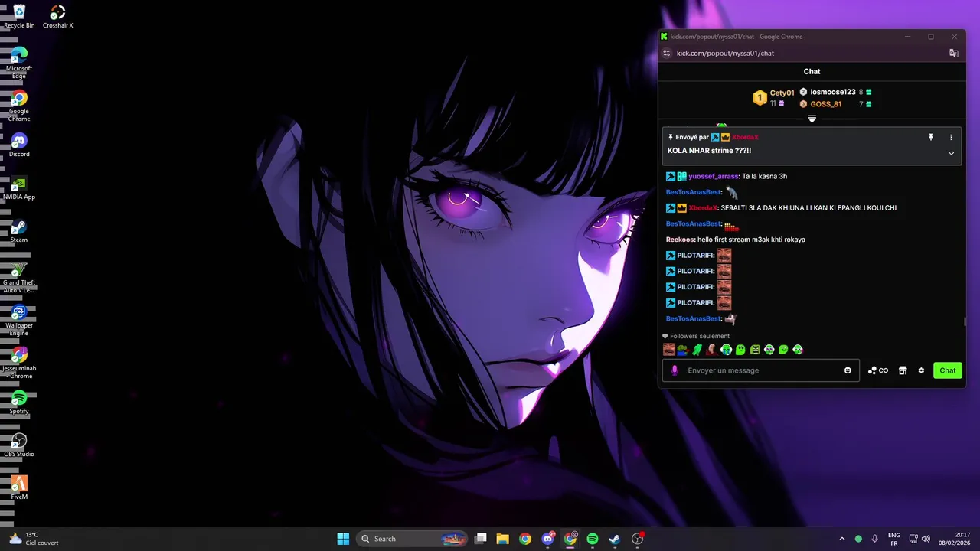The height and width of the screenshot is (551, 980).
Task: Select the Spotify desktop shortcut
Action: click(x=19, y=402)
